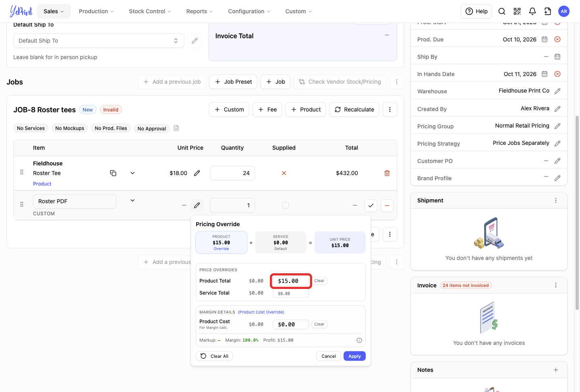Remove Roster PDF line minus button

click(x=387, y=206)
